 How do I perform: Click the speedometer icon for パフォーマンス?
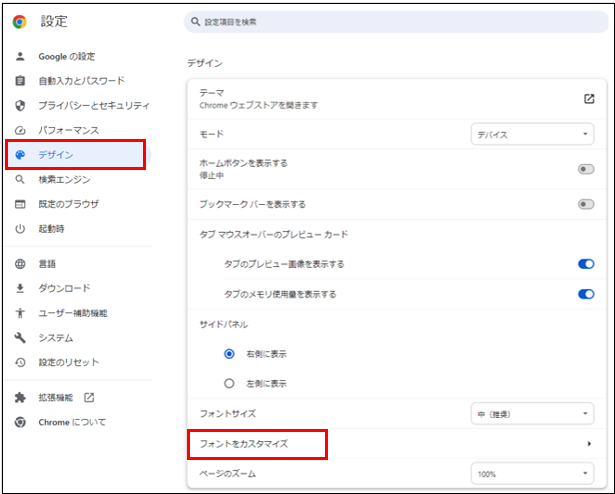(20, 130)
